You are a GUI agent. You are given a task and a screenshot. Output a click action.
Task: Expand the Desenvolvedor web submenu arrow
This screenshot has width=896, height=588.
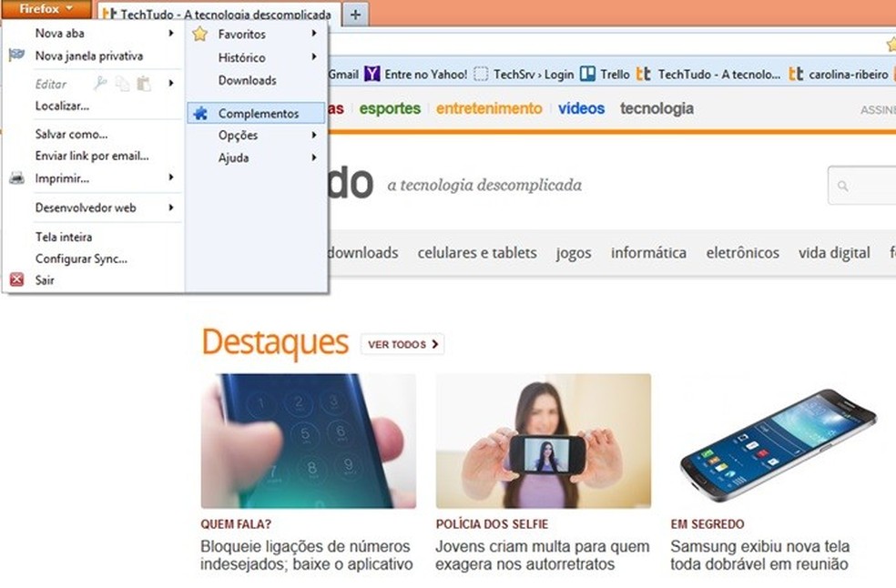pyautogui.click(x=171, y=208)
